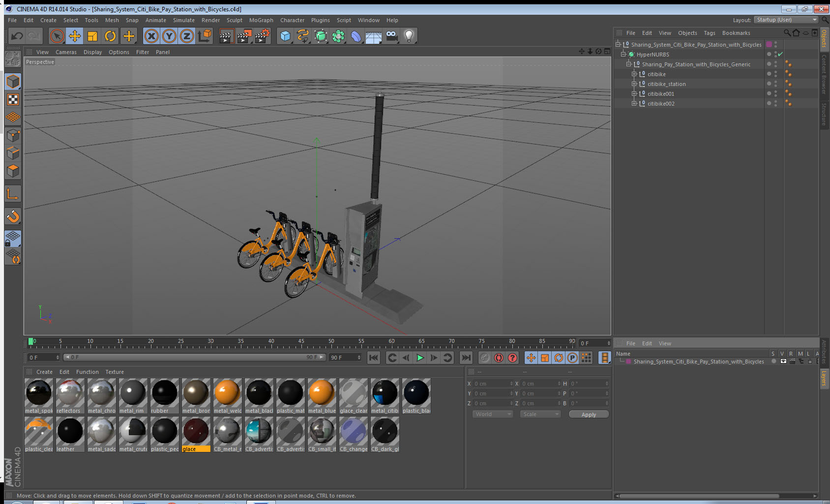Activate the Rotate tool in top toolbar
Viewport: 830px width, 504px height.
(x=110, y=36)
